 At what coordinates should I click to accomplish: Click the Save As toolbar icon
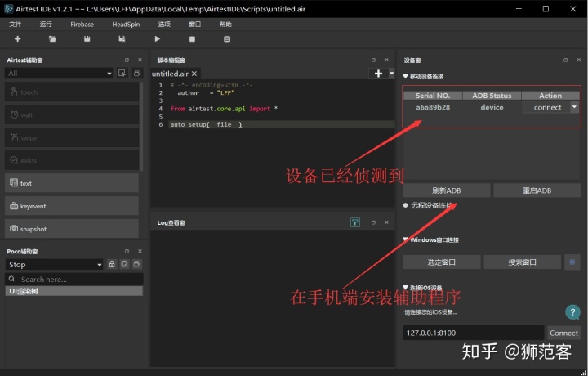122,38
